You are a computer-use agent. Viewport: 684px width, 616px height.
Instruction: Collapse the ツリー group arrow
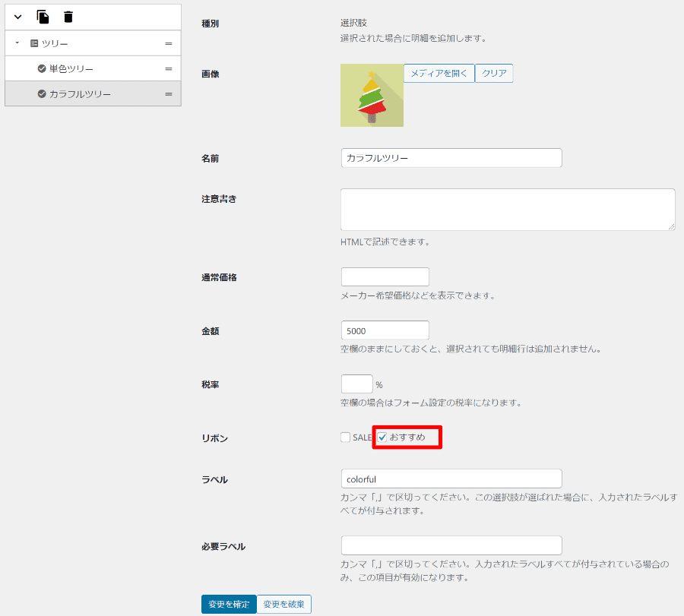pos(17,43)
